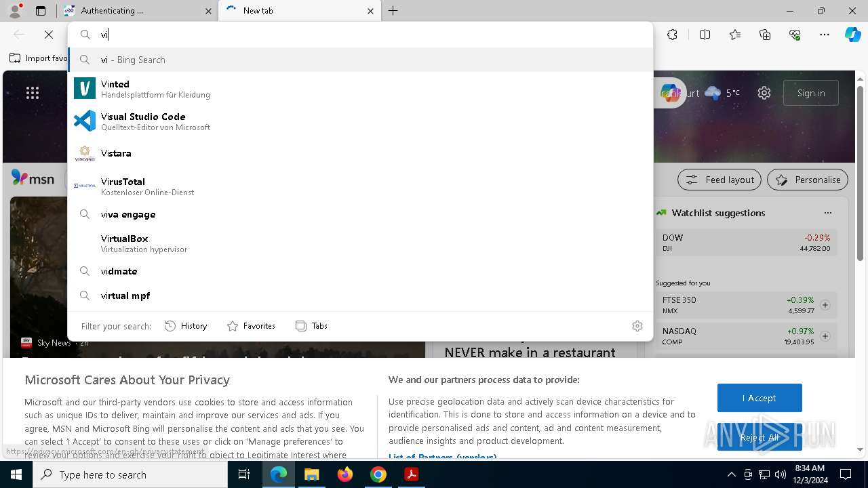Open the Extensions icon in toolbar
Image resolution: width=868 pixels, height=488 pixels.
pos(672,35)
